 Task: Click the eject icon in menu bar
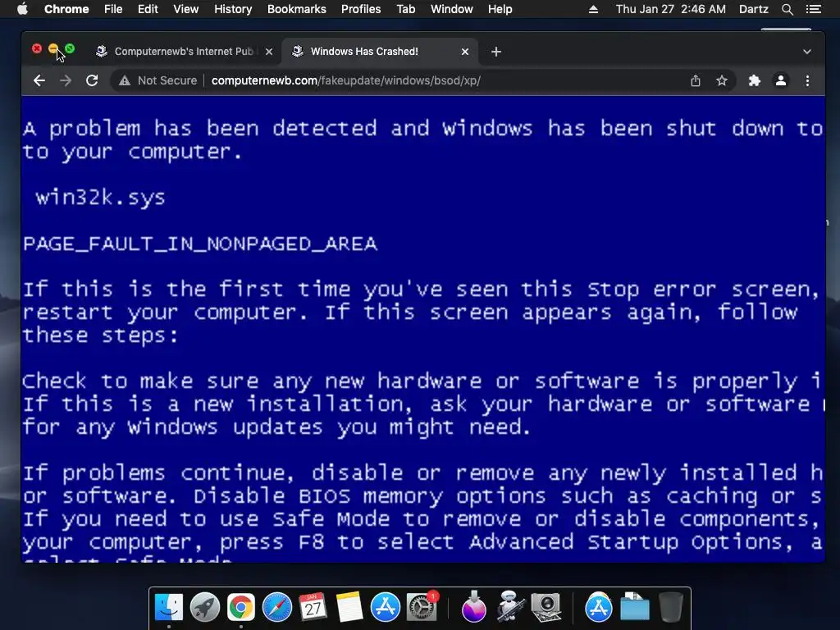pyautogui.click(x=593, y=9)
